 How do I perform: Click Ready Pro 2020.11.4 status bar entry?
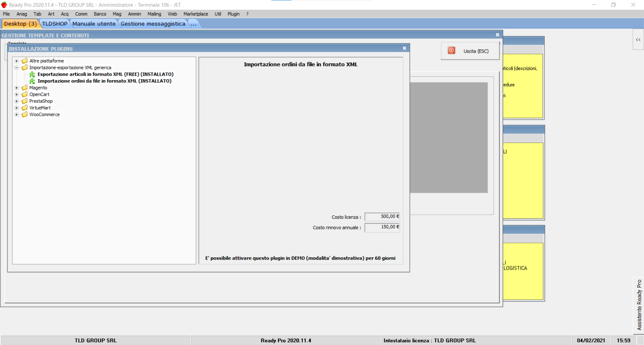click(x=286, y=340)
